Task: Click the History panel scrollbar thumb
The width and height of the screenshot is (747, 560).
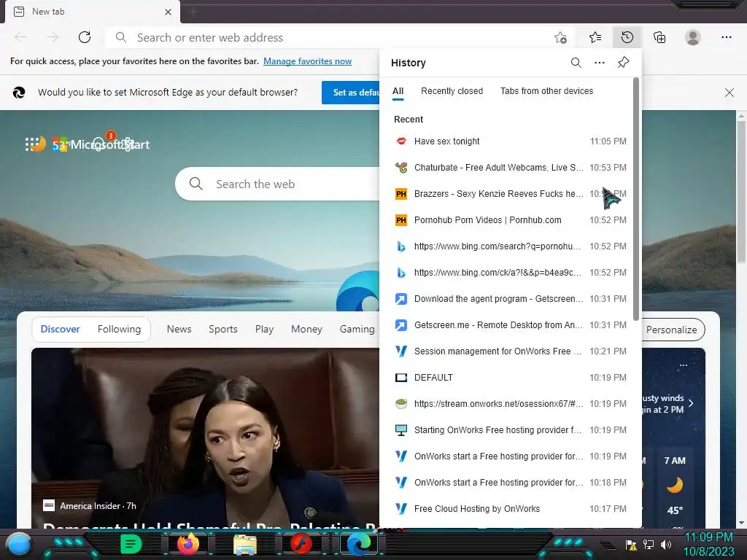Action: (x=635, y=199)
